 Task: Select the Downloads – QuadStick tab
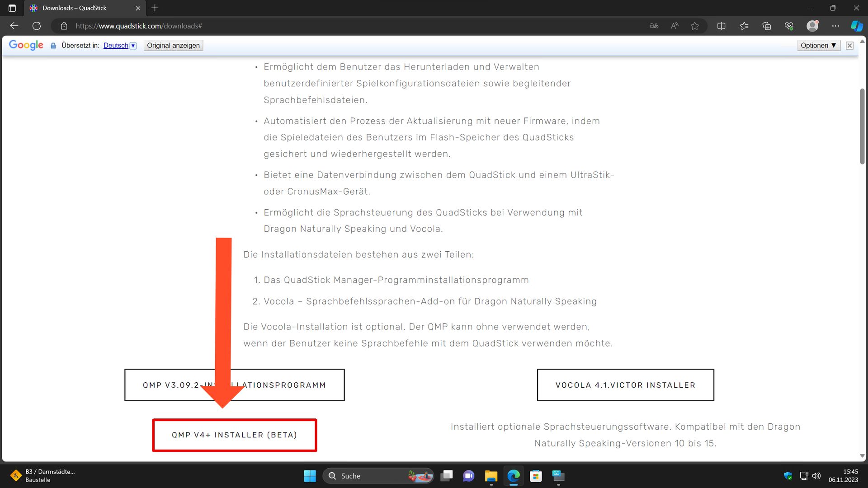coord(85,8)
